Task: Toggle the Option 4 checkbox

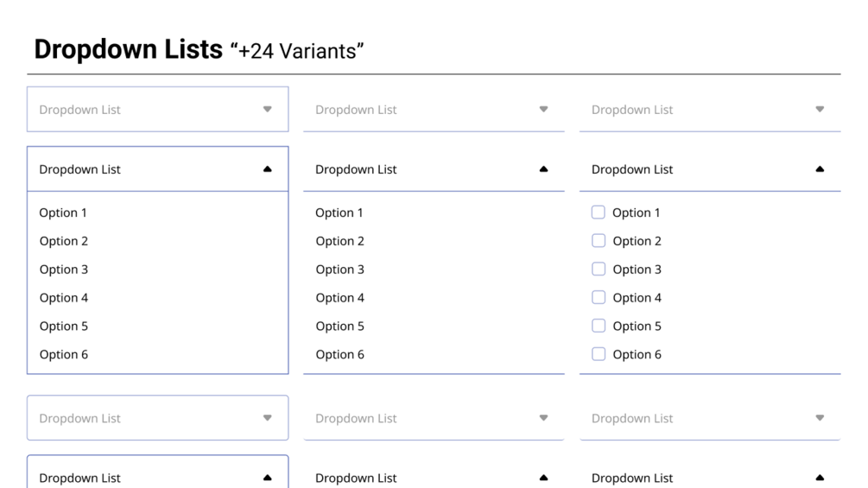Action: [599, 298]
